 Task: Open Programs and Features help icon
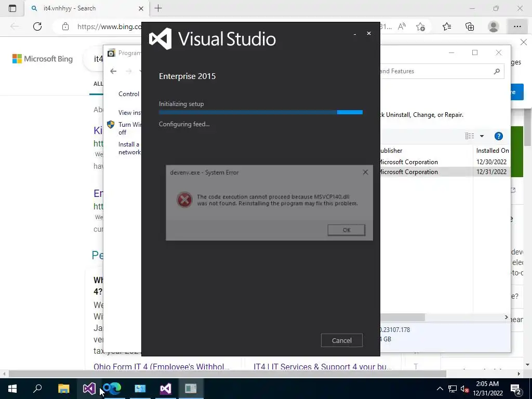click(498, 136)
